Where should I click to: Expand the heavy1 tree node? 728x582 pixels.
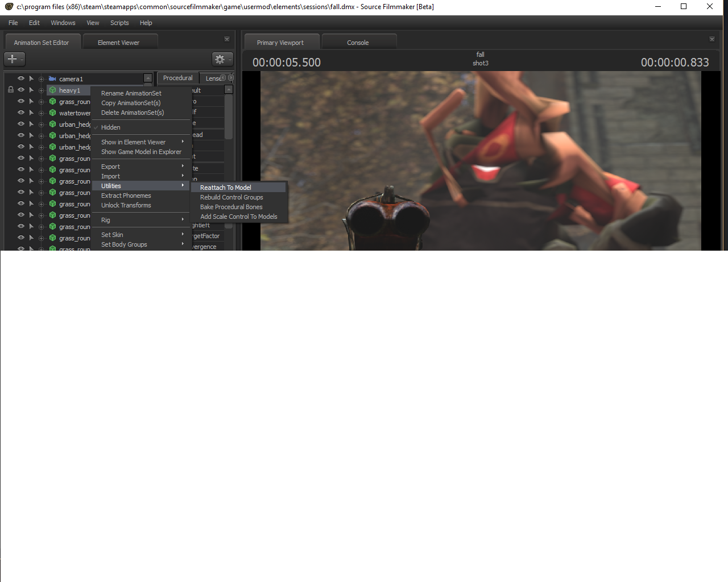tap(41, 90)
